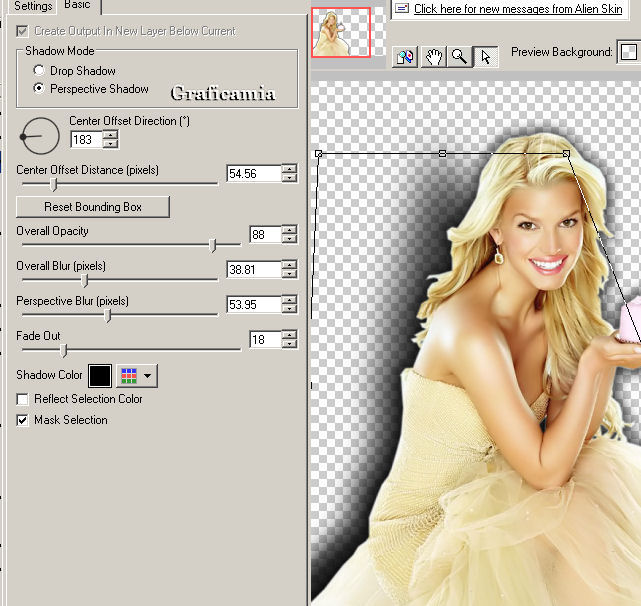Select the magnifier zoom tool
641x606 pixels.
(x=459, y=56)
